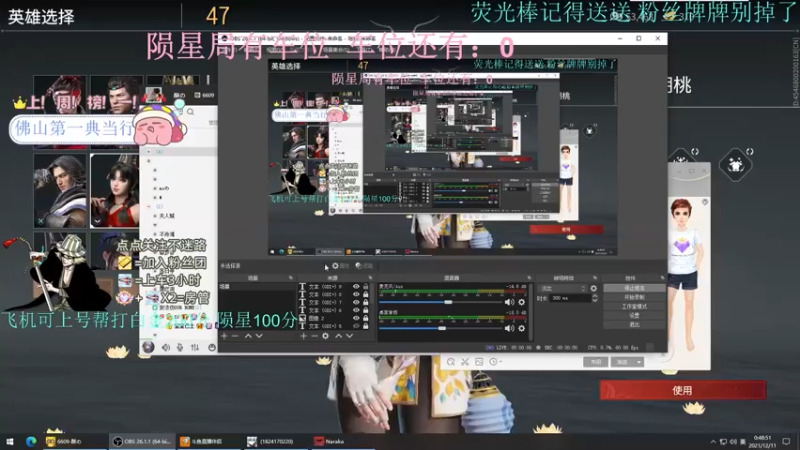Toggle lock on text source 7
800x450 pixels.
tap(366, 302)
